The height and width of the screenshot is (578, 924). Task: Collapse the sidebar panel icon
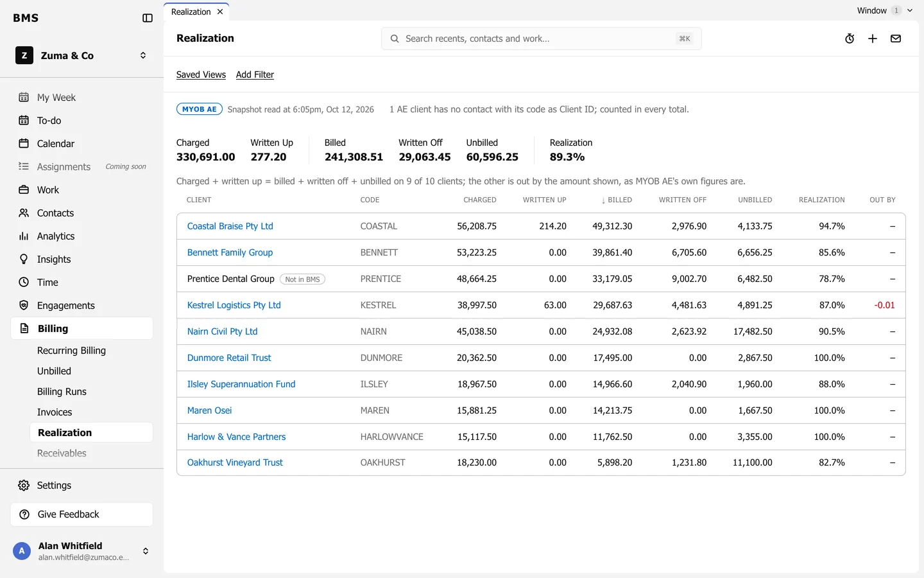click(x=148, y=18)
